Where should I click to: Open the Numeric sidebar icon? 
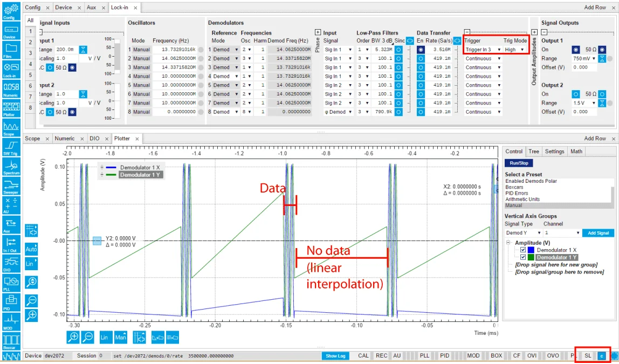click(11, 89)
